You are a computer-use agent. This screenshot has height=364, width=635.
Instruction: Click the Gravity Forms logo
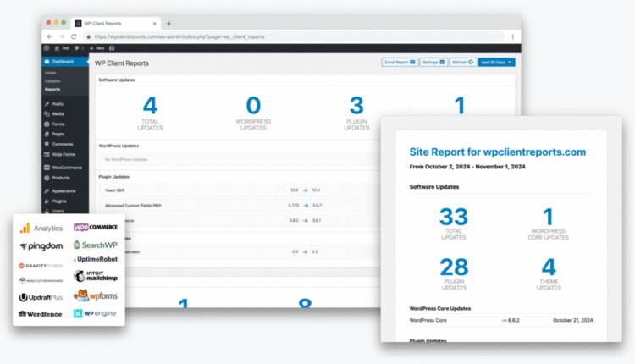click(41, 266)
